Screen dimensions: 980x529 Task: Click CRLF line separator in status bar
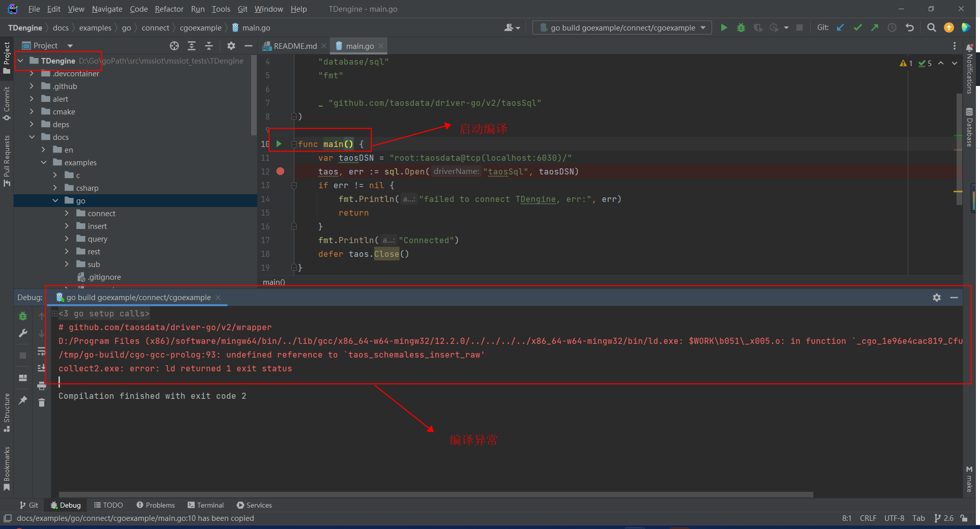pos(868,518)
